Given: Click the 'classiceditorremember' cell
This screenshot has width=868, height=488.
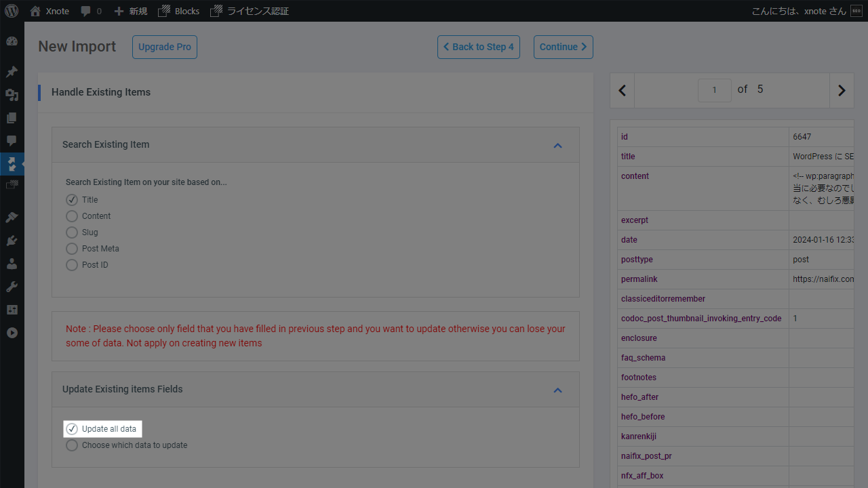Looking at the screenshot, I should coord(703,299).
